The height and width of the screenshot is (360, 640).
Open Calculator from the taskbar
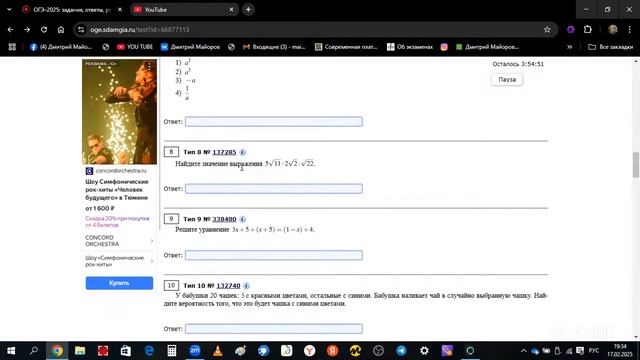172,351
